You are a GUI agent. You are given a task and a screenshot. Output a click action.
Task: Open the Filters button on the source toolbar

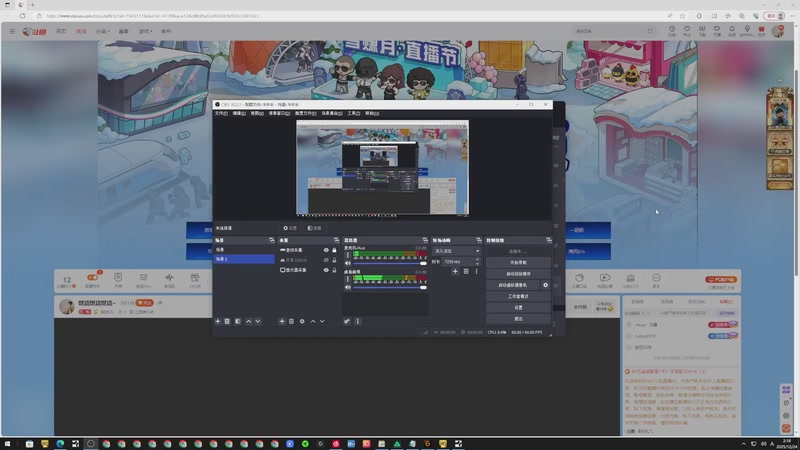click(314, 228)
